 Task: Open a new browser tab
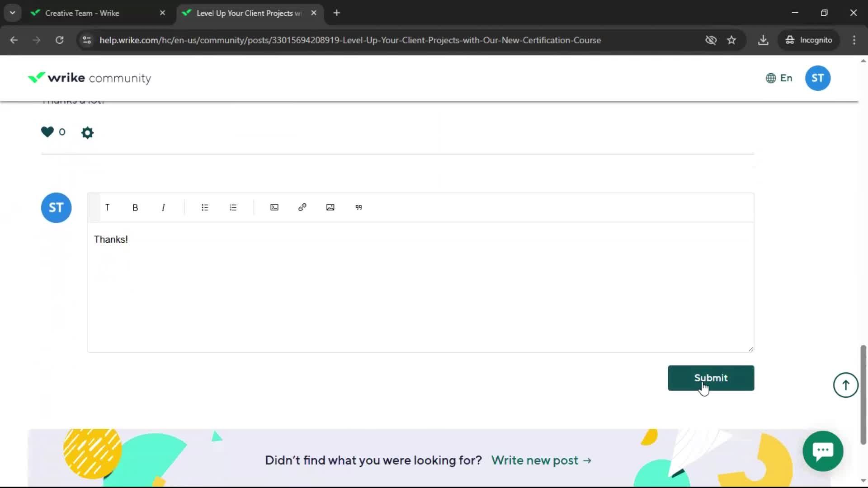point(336,13)
